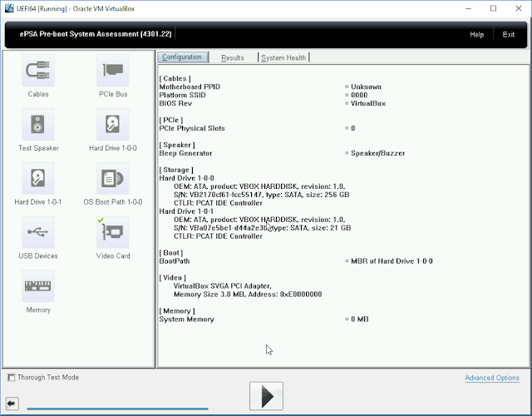Click the "[ Storage ]" section heading
Screen dimensions: 532x416
(x=176, y=170)
